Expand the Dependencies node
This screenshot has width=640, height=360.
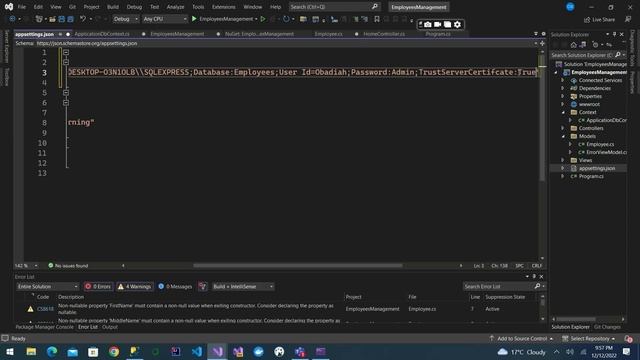point(563,88)
